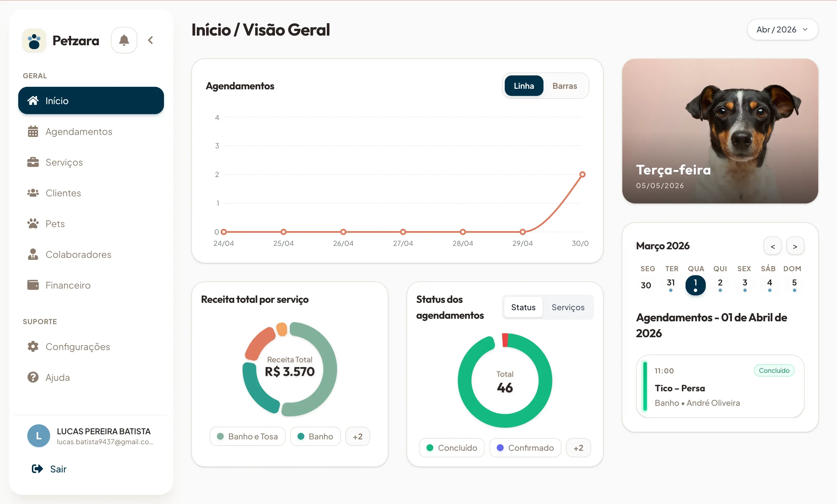Select the Status toggle option
The image size is (837, 504).
click(x=523, y=307)
